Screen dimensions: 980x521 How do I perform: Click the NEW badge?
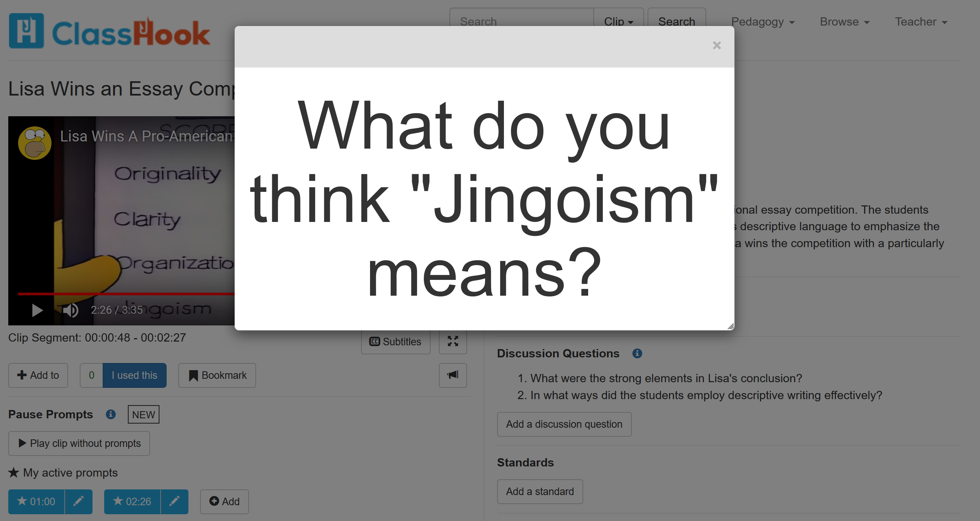coord(143,414)
